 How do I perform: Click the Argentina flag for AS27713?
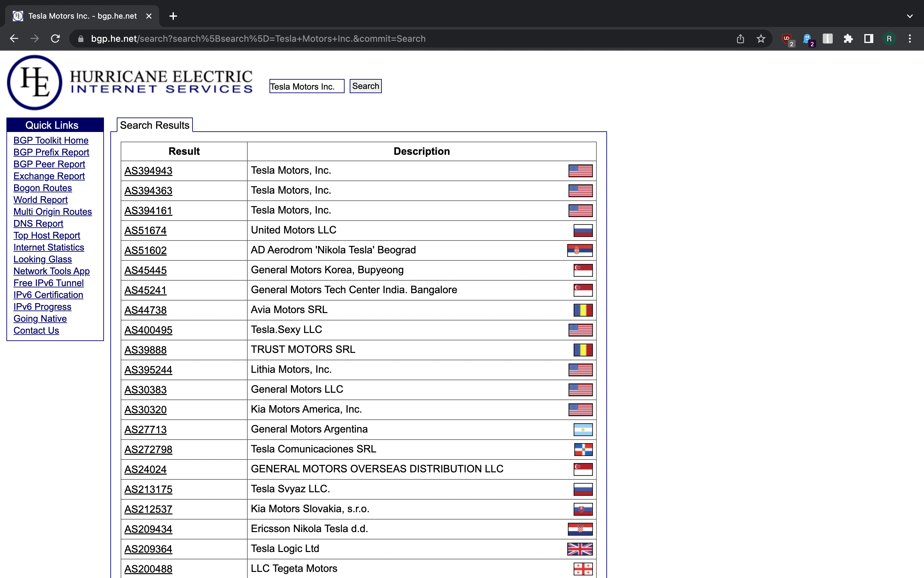[x=583, y=430]
